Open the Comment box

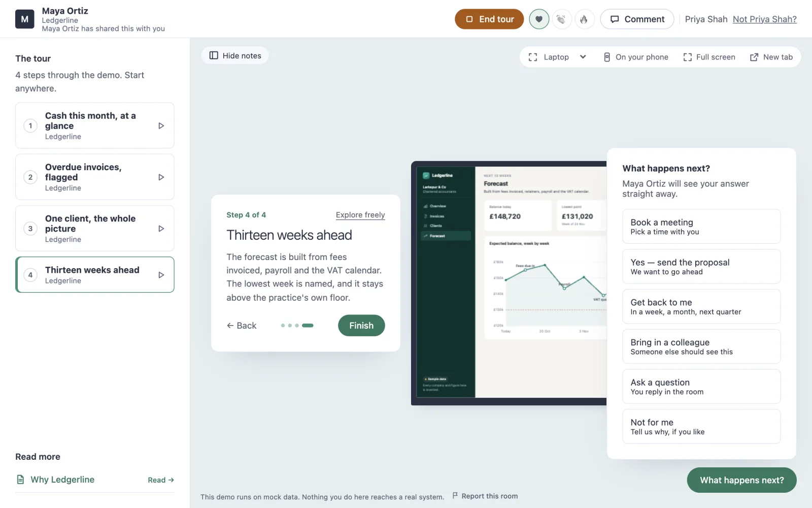[x=637, y=19]
